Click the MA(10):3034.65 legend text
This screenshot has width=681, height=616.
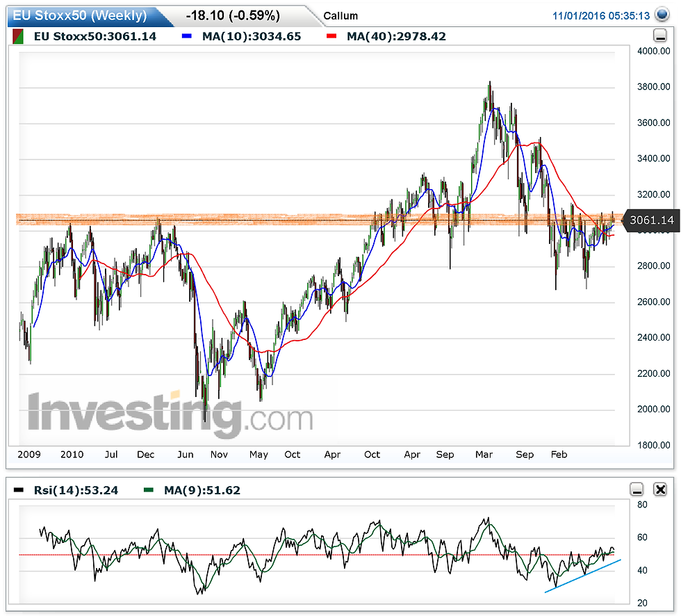[x=252, y=36]
